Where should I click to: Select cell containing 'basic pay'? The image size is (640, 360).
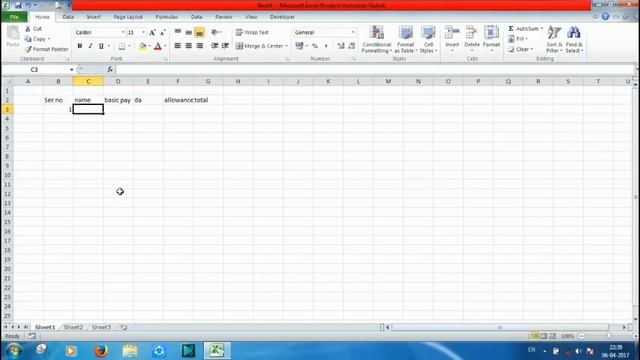[118, 100]
